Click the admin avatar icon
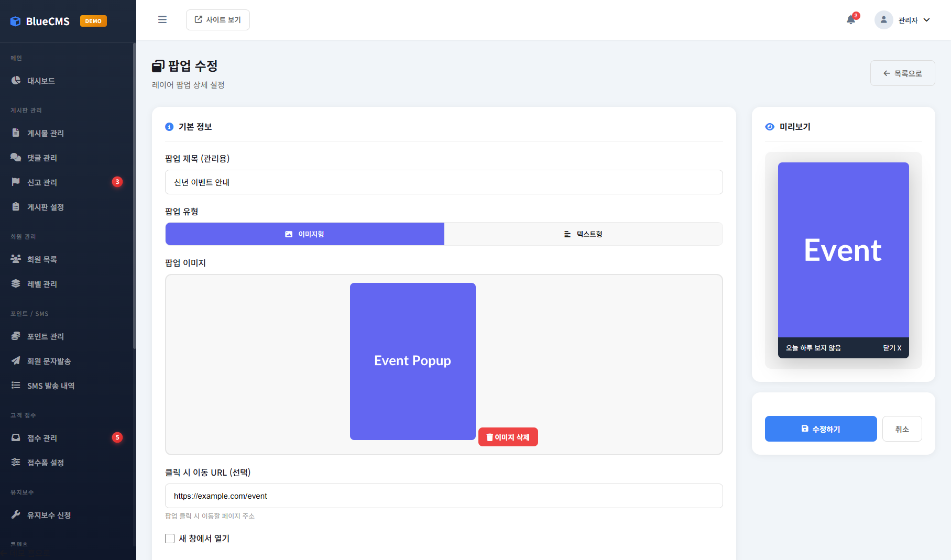 tap(883, 20)
